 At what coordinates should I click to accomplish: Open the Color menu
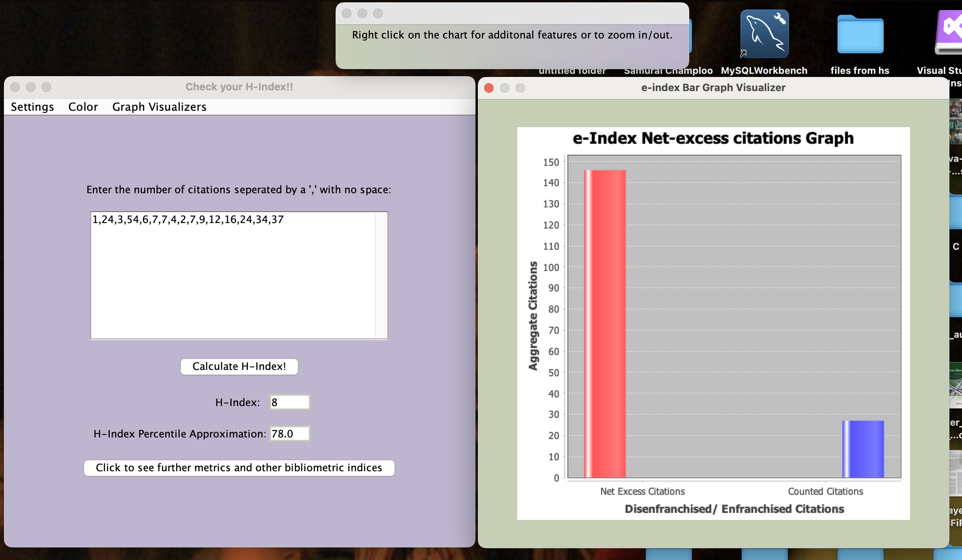[83, 107]
